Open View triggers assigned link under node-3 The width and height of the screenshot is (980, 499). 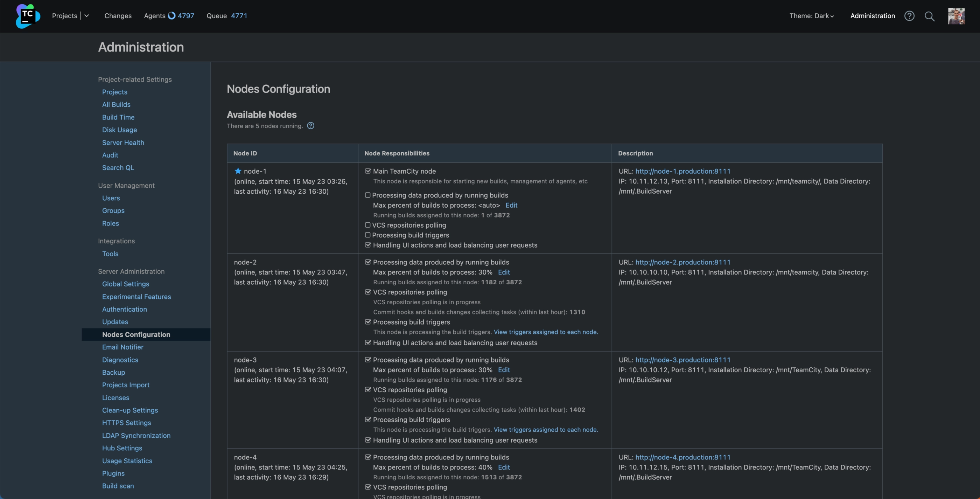(546, 429)
